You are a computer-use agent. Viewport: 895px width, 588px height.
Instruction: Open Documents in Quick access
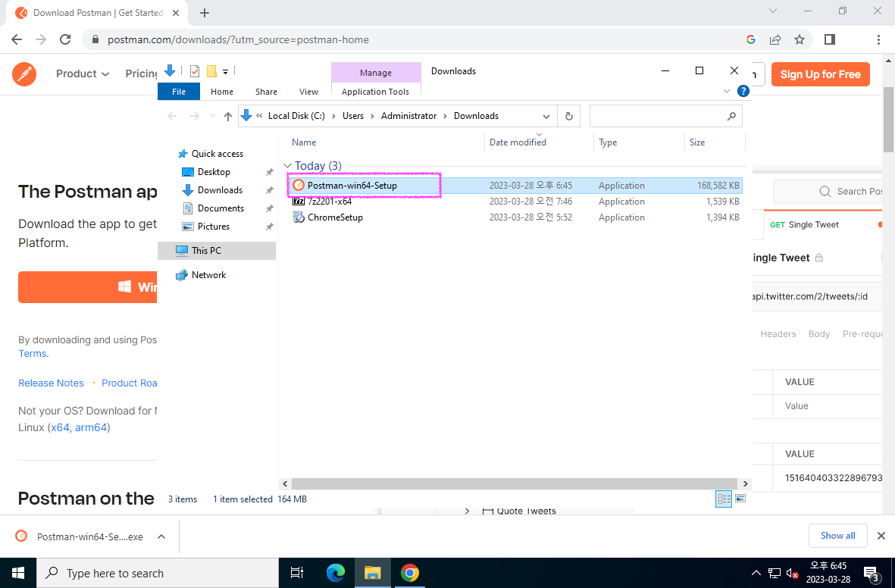[x=221, y=208]
